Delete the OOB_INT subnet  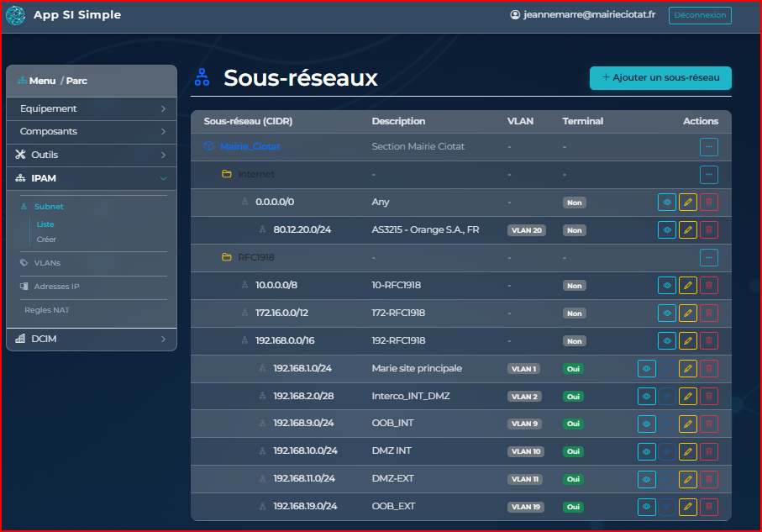coord(709,424)
